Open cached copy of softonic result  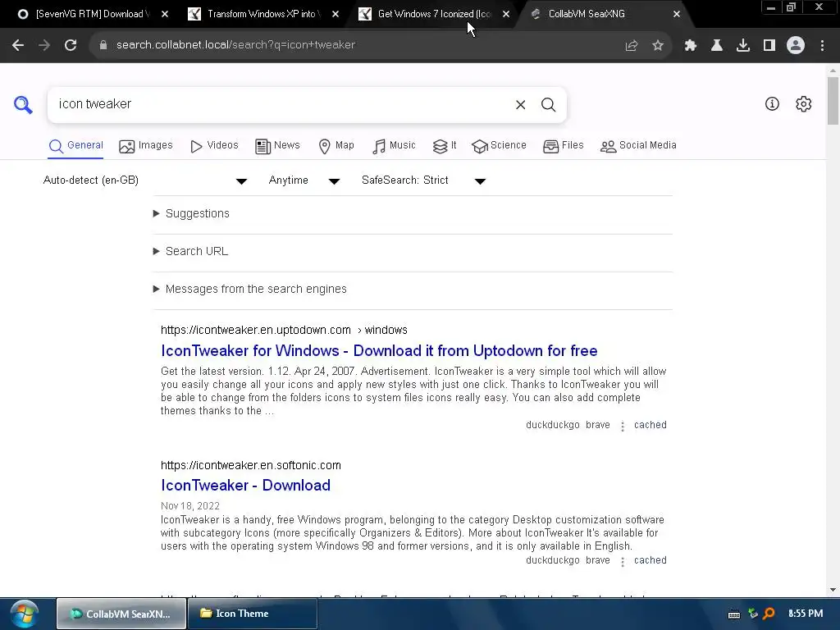click(x=651, y=561)
